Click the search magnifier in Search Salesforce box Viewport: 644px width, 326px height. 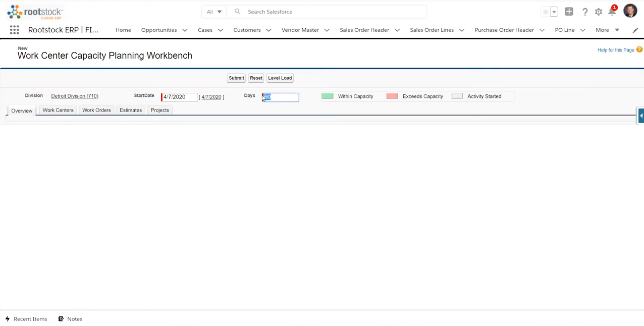237,12
